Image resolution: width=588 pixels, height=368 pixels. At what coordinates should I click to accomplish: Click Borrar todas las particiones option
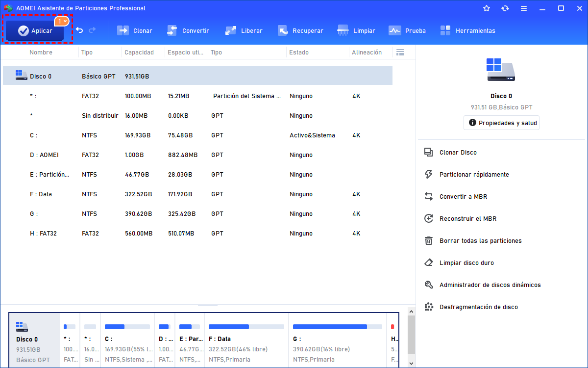point(481,241)
